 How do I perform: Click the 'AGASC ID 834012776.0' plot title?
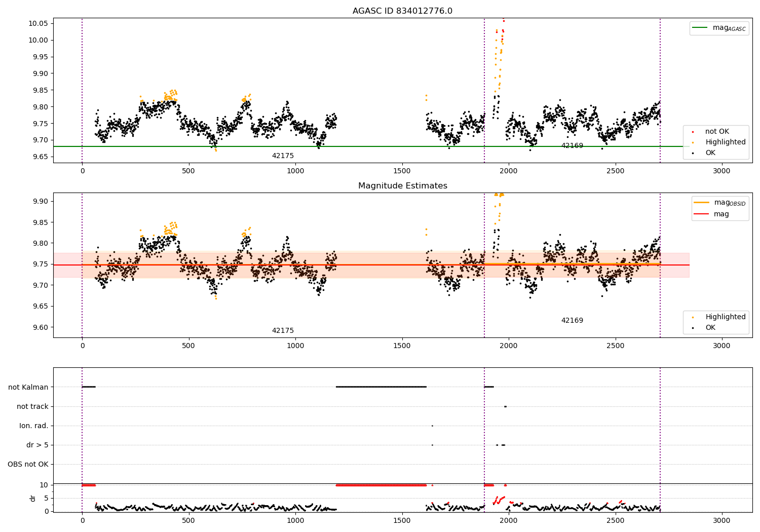[402, 11]
